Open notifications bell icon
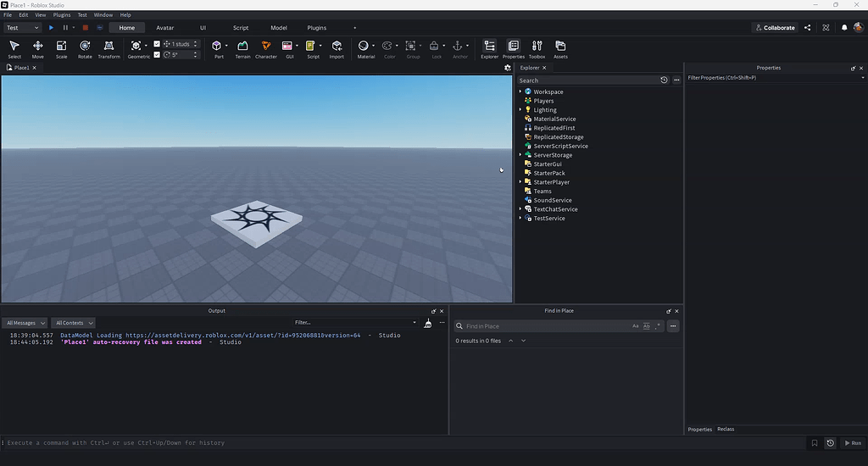868x466 pixels. 844,28
